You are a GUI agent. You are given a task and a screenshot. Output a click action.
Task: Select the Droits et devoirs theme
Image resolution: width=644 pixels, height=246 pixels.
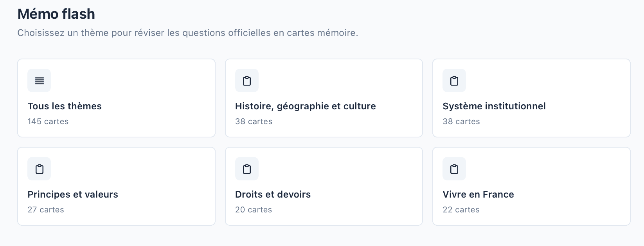tap(324, 186)
